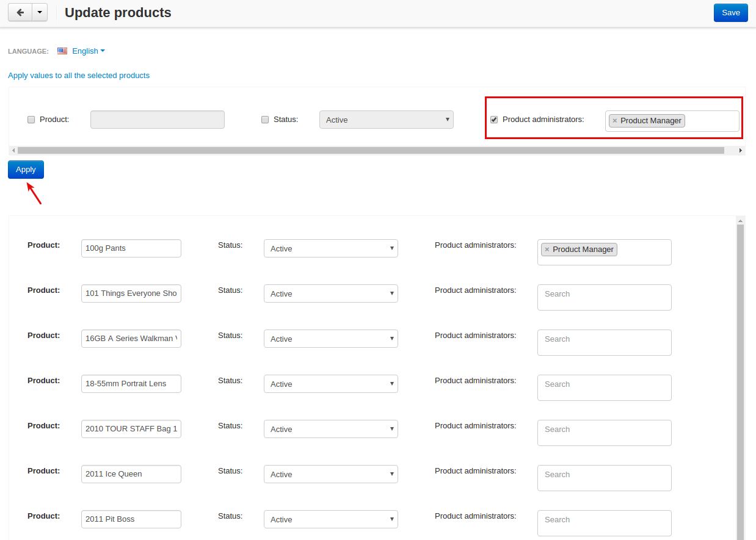Click administrators search for 2011 Pit Boss
756x540 pixels.
[x=605, y=523]
